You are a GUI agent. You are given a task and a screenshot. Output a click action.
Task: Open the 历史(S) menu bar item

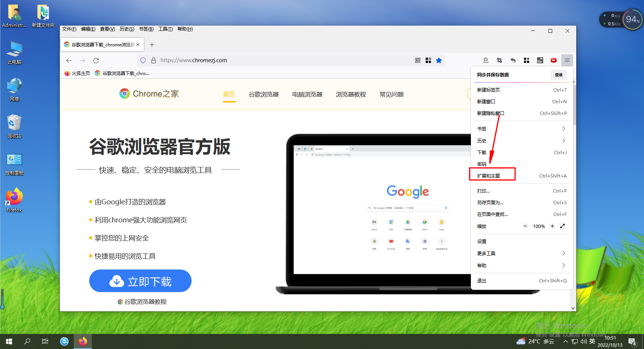[127, 29]
